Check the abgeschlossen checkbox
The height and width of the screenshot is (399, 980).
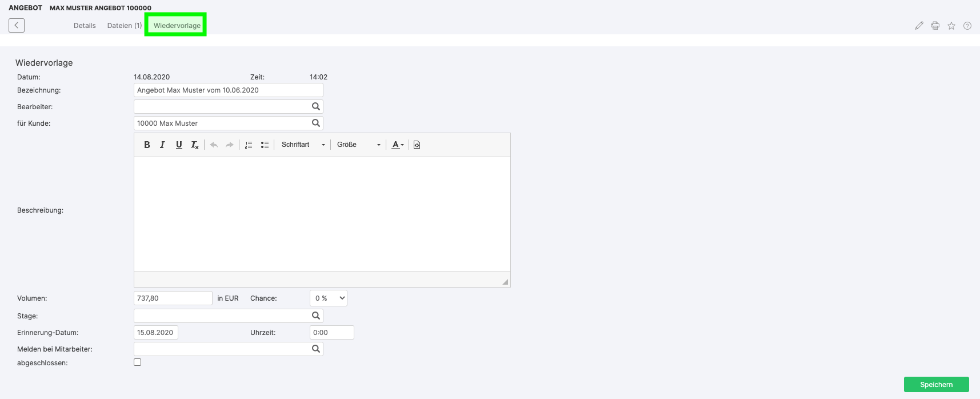[x=138, y=362]
